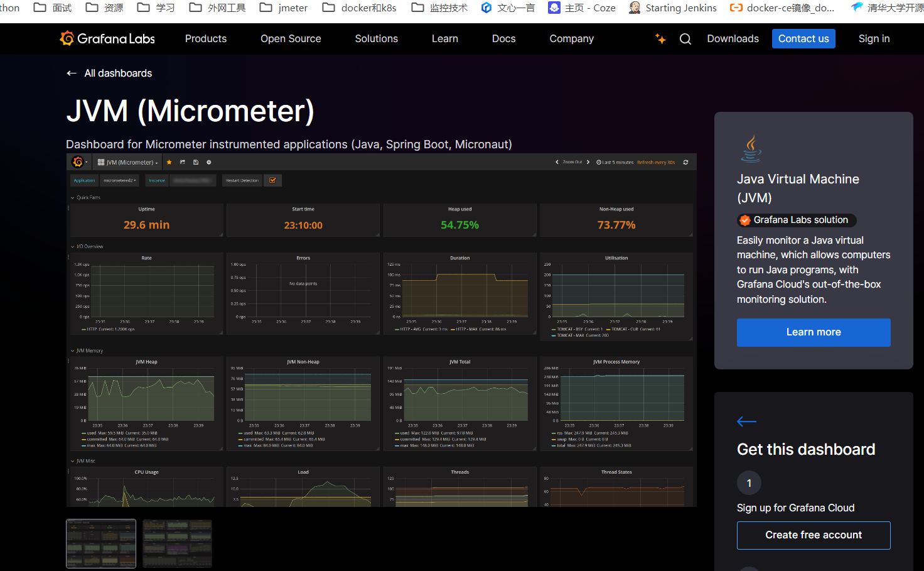This screenshot has height=571, width=924.
Task: Click the Java Virtual Machine (JVM) heading
Action: [798, 188]
